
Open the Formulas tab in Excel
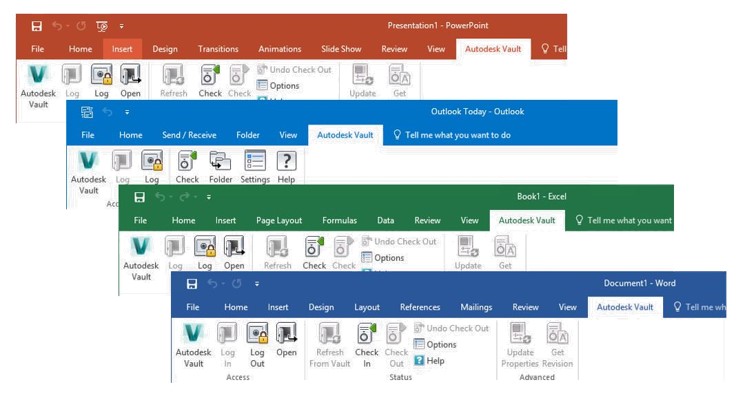[339, 220]
